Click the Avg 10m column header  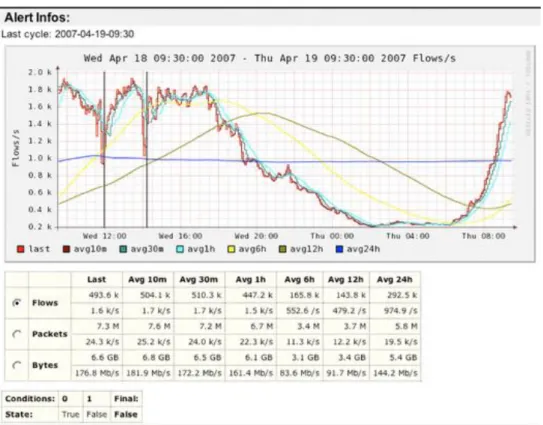click(148, 280)
